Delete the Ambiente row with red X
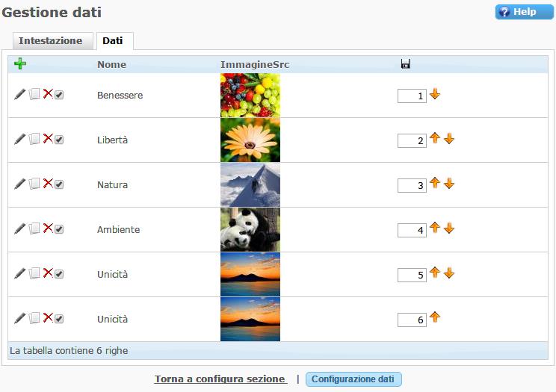Image resolution: width=556 pixels, height=392 pixels. (48, 228)
